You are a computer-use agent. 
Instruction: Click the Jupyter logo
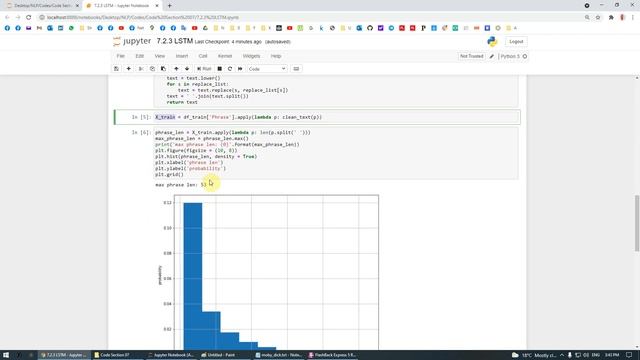132,41
